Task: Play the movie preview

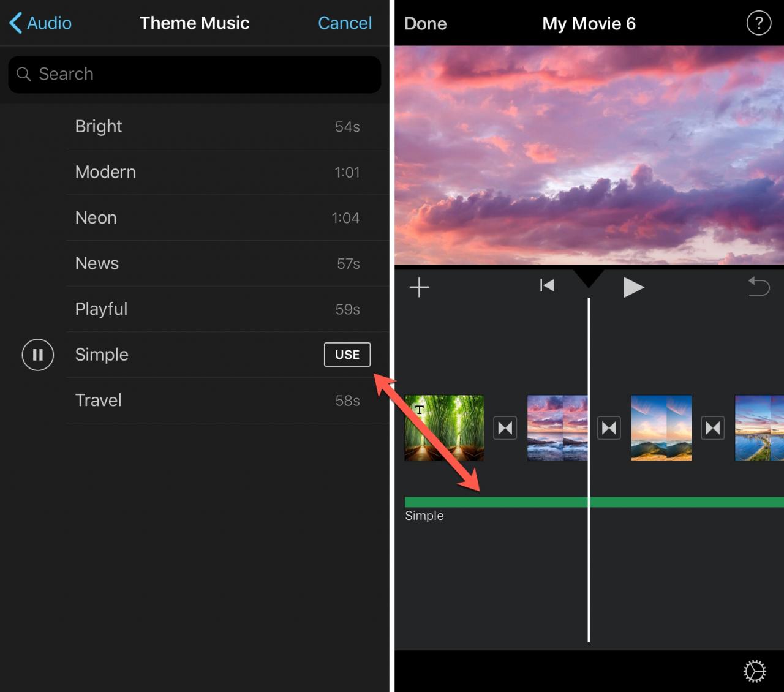Action: click(633, 287)
